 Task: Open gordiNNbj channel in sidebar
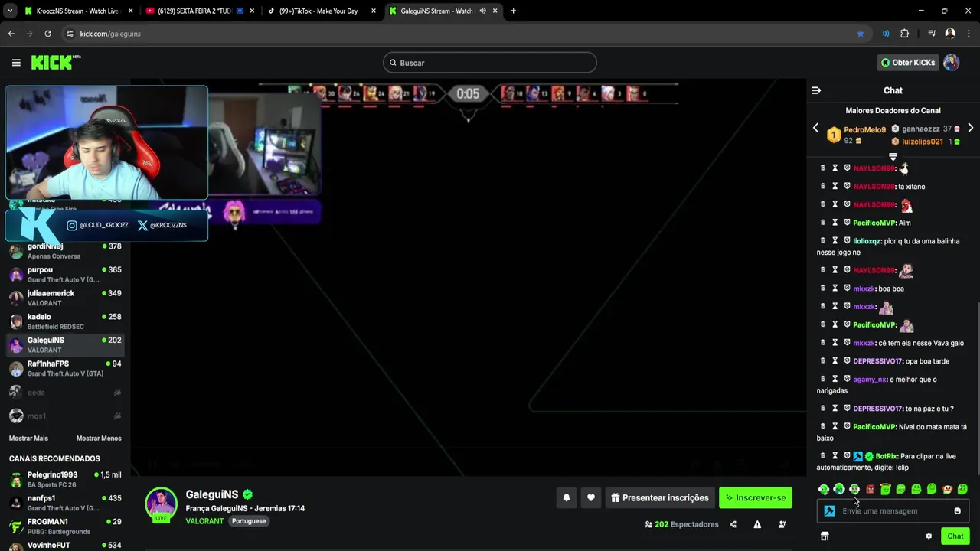point(65,251)
